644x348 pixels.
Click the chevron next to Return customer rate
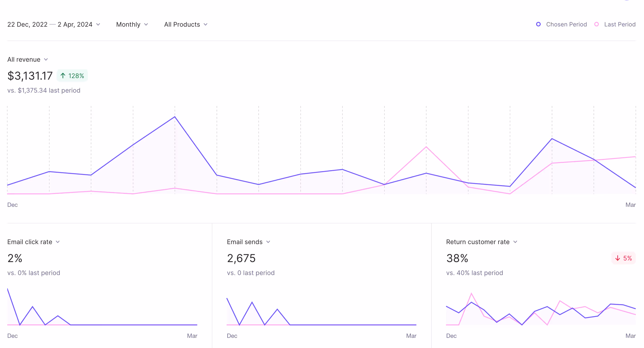point(515,242)
